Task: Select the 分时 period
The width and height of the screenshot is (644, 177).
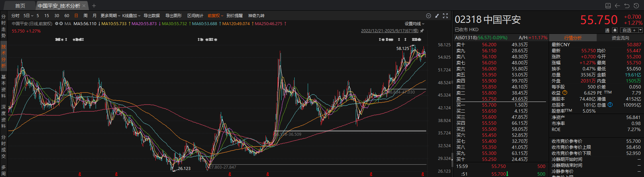Action: point(15,16)
